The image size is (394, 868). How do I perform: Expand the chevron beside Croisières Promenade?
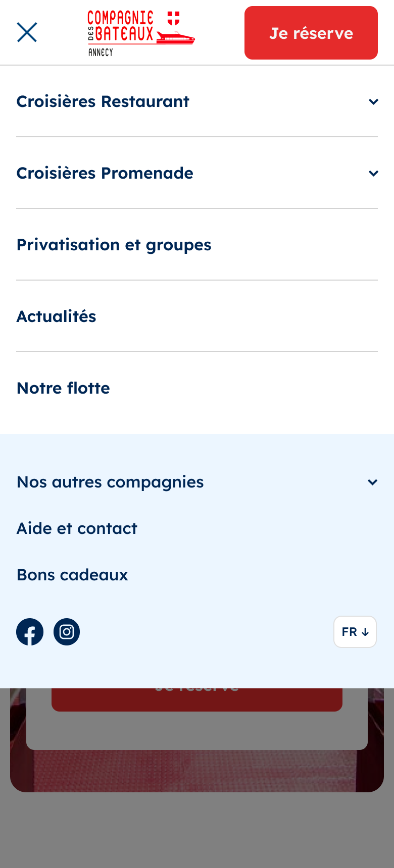pos(373,173)
